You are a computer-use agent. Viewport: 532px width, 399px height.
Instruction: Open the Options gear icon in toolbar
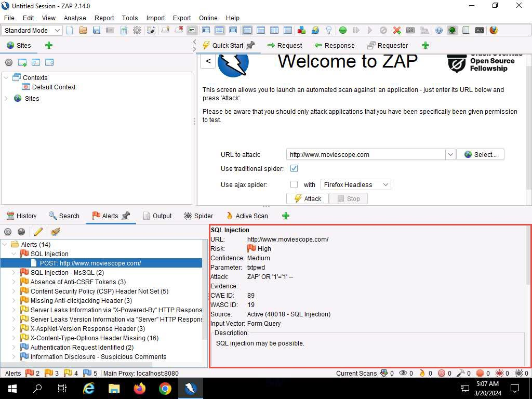click(137, 30)
